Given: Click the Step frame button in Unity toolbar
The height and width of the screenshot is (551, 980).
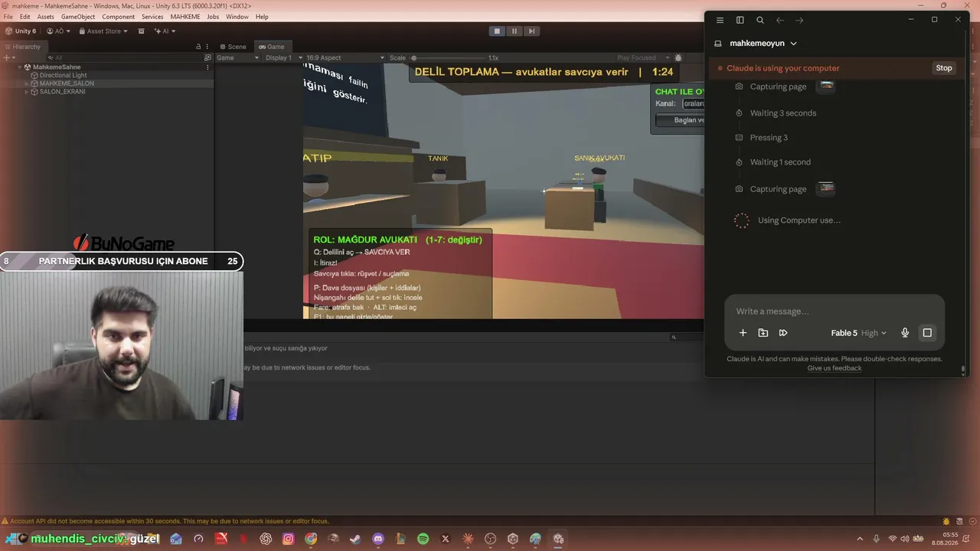Looking at the screenshot, I should point(531,31).
